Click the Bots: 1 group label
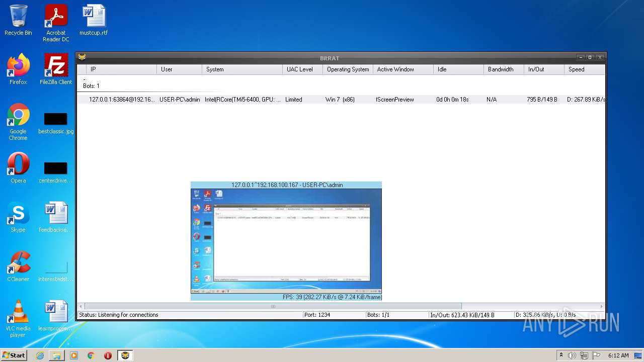Screen dimensions: 644x362 point(91,86)
